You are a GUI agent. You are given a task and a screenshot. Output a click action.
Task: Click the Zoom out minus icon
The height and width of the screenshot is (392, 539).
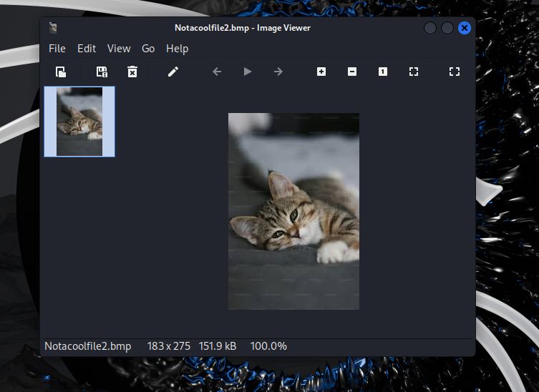click(352, 72)
